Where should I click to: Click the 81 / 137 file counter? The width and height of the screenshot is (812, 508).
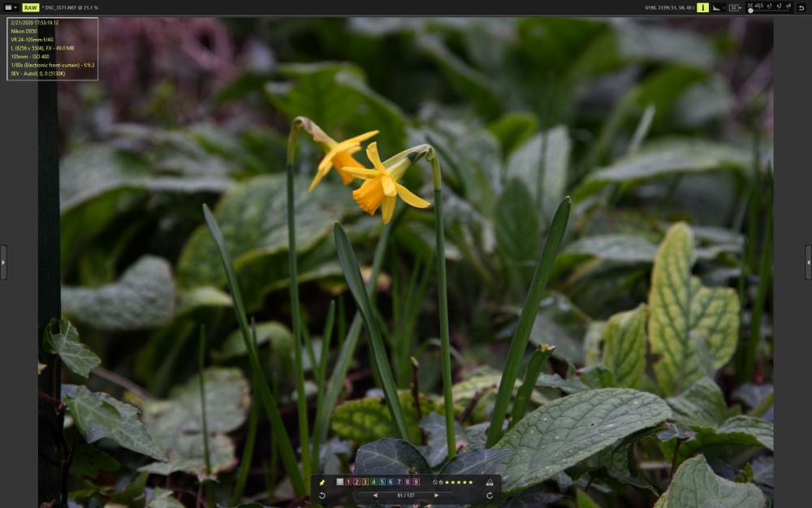coord(406,496)
